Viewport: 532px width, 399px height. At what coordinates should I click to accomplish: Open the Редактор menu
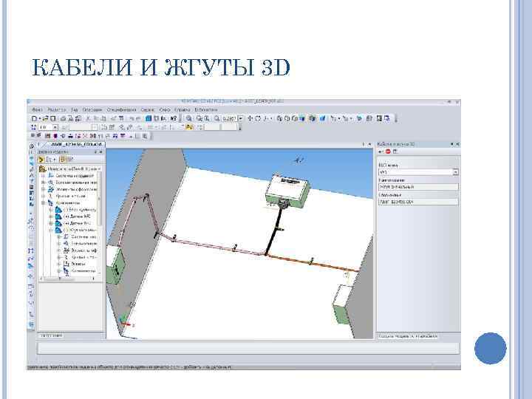57,110
